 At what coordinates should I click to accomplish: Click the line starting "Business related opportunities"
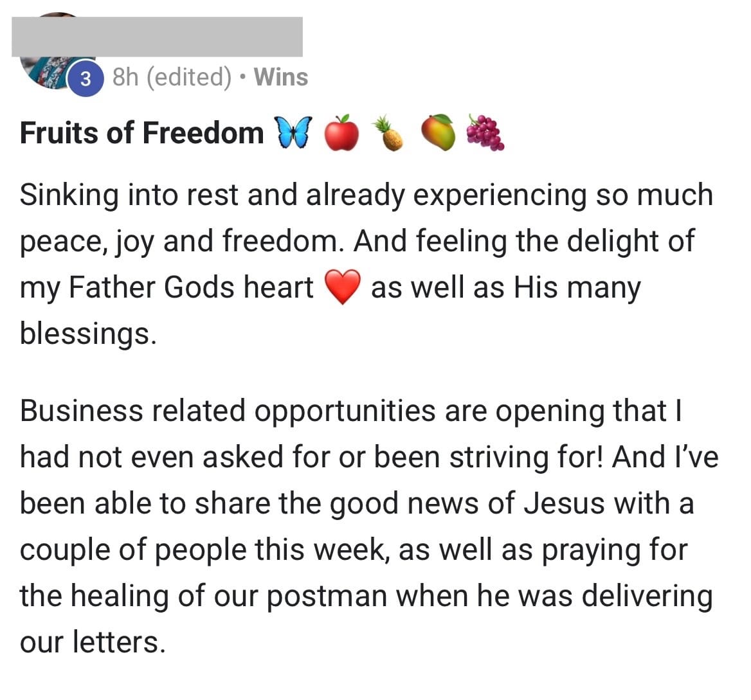(350, 411)
